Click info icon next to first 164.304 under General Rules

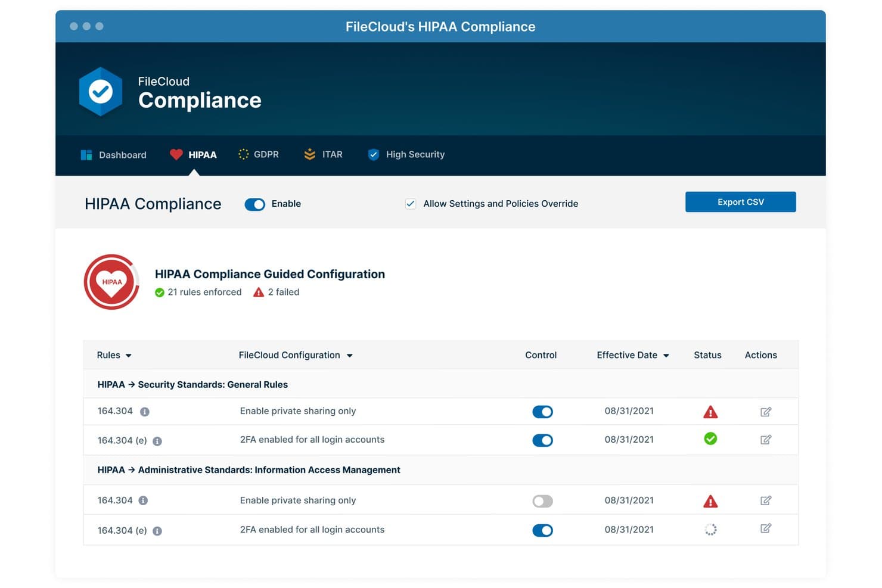[145, 412]
